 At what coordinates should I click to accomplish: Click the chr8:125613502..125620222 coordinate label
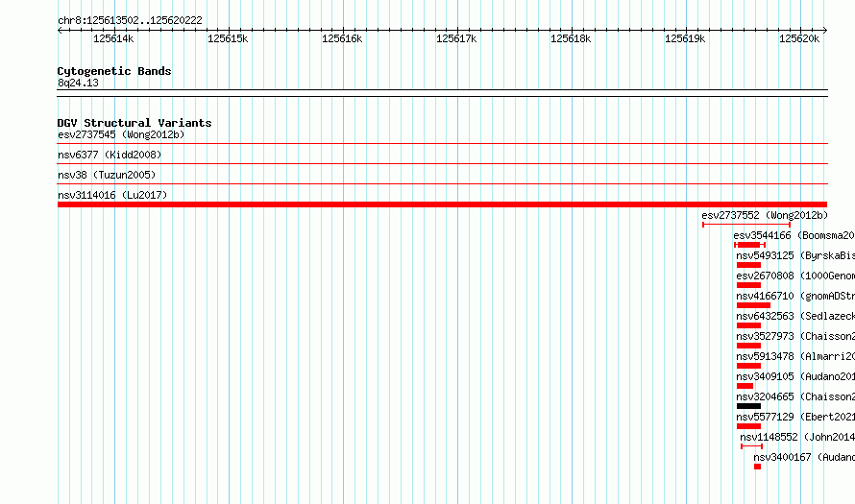(130, 21)
